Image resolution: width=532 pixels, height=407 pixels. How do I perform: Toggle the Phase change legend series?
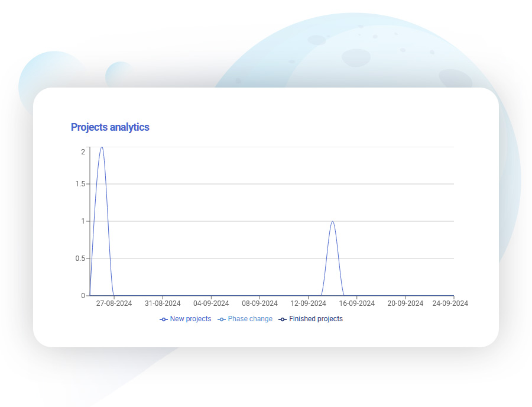[245, 319]
